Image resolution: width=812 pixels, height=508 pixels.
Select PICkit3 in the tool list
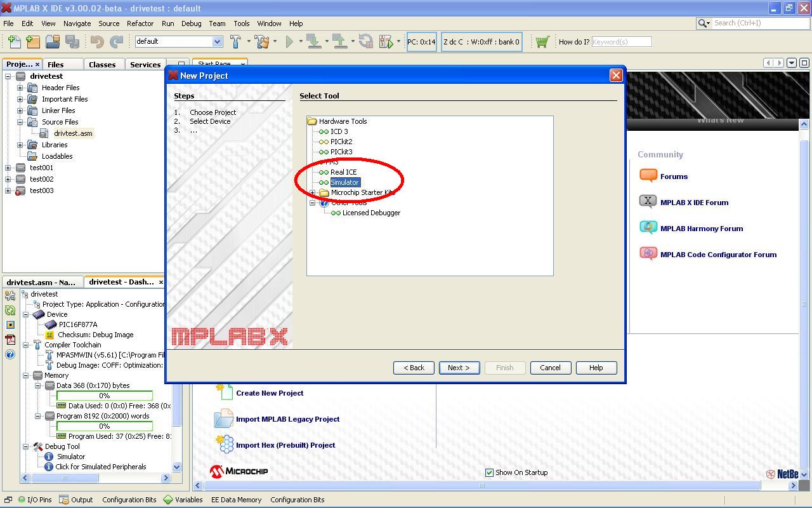pyautogui.click(x=341, y=152)
